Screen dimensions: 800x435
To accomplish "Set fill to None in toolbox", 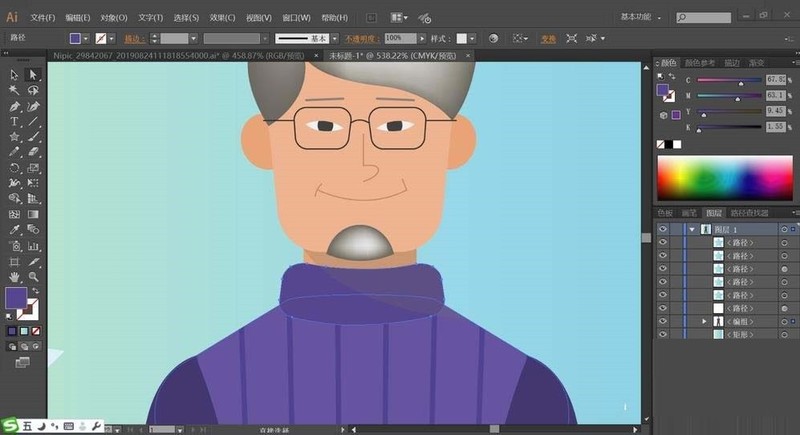I will 36,331.
